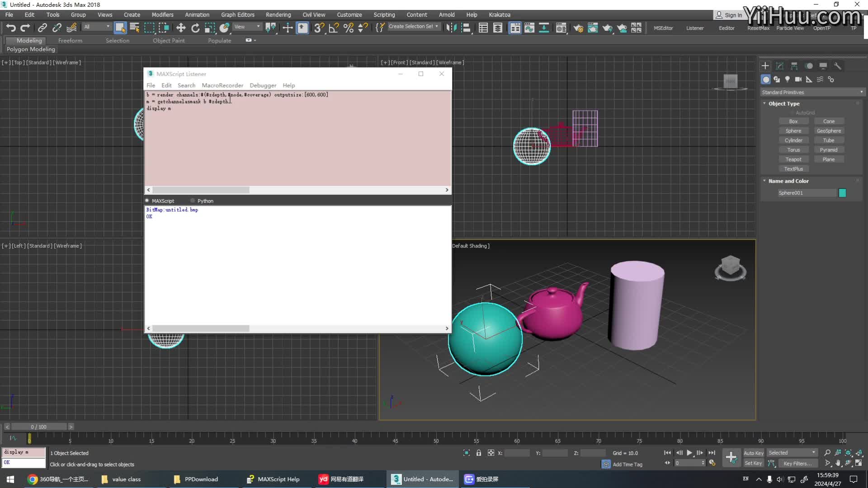This screenshot has width=868, height=488.
Task: Select Sphere primitive button
Action: tap(793, 131)
